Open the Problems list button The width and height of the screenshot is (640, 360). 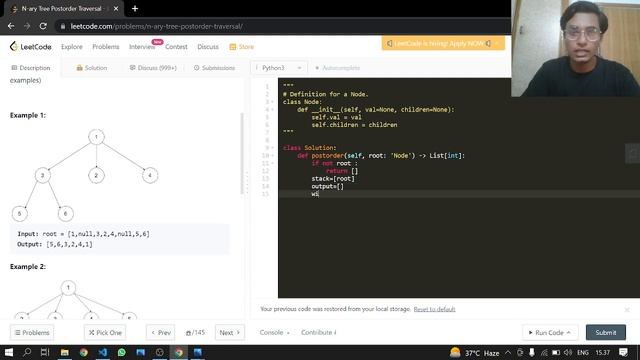[32, 333]
